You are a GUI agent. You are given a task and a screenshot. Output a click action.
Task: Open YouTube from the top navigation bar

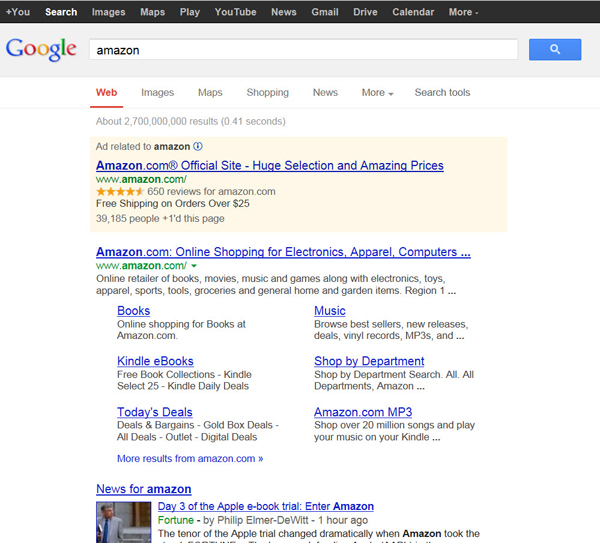tap(235, 12)
